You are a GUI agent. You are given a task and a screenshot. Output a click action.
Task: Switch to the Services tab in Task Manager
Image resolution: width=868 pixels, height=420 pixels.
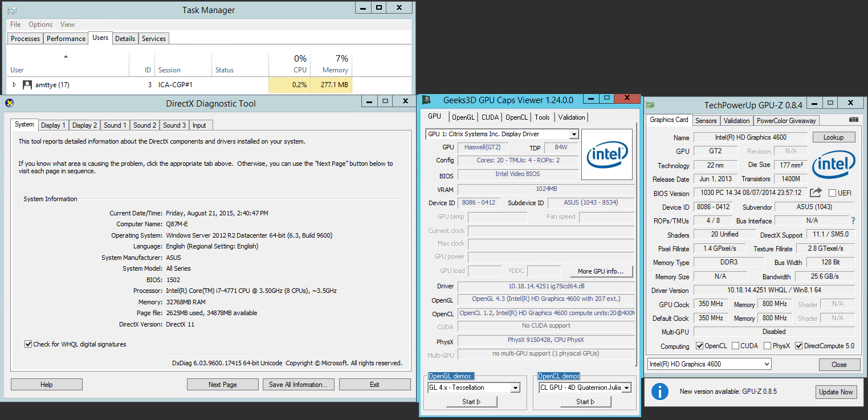point(154,39)
